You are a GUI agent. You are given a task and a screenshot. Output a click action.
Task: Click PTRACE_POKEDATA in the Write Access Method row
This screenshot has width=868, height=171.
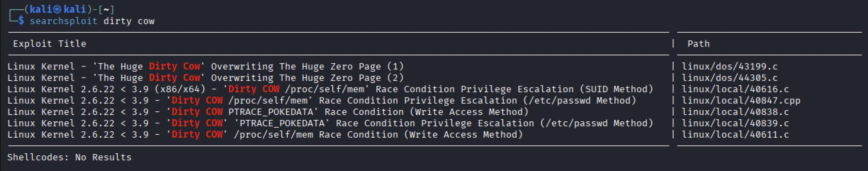(x=271, y=112)
